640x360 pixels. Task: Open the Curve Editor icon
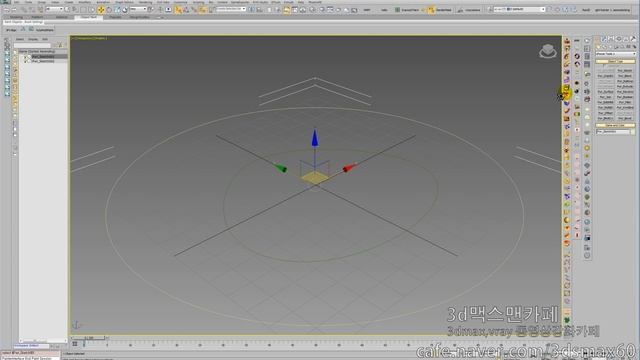point(295,9)
